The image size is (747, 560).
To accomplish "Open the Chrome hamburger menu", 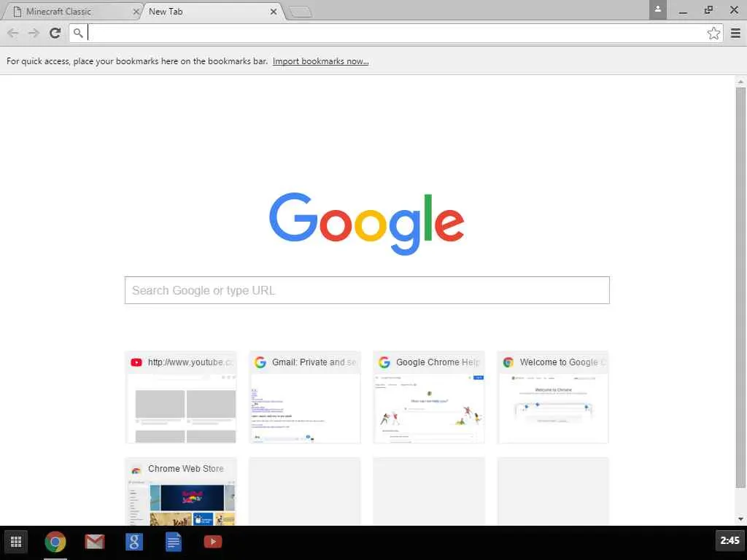I will pyautogui.click(x=735, y=33).
